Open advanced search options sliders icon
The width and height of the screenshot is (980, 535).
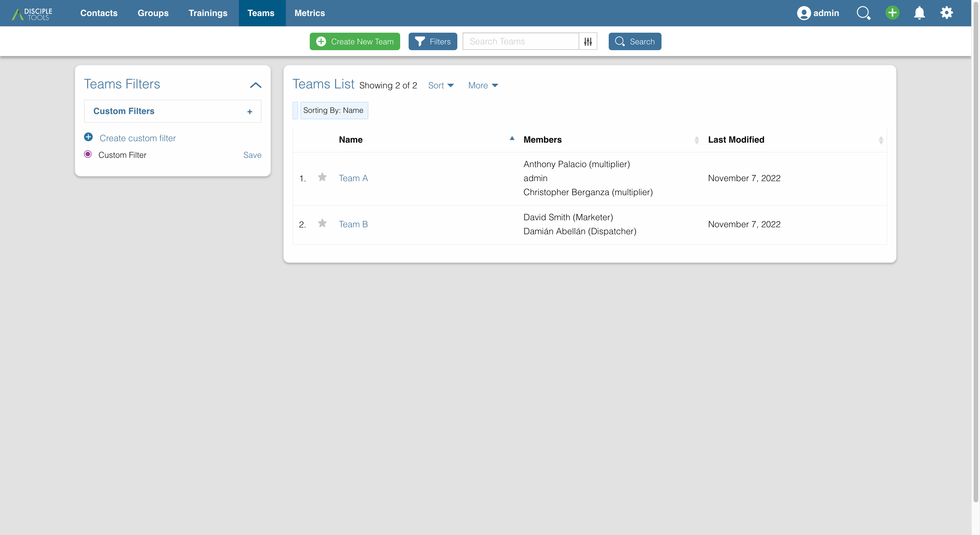coord(588,41)
